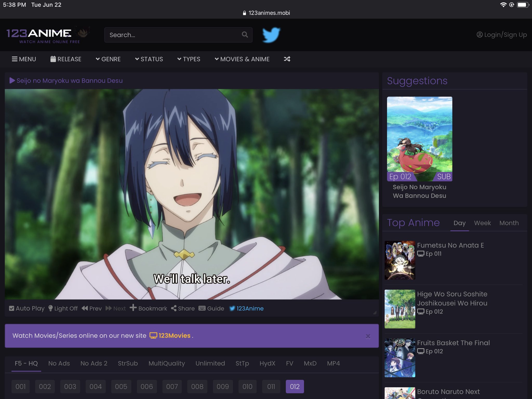The height and width of the screenshot is (399, 532).
Task: Select the MxD server tab
Action: (310, 363)
